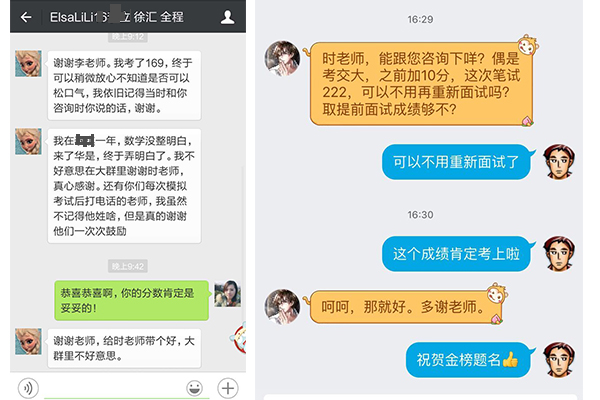This screenshot has width=600, height=400.
Task: Tap the plus attachment button
Action: 228,388
